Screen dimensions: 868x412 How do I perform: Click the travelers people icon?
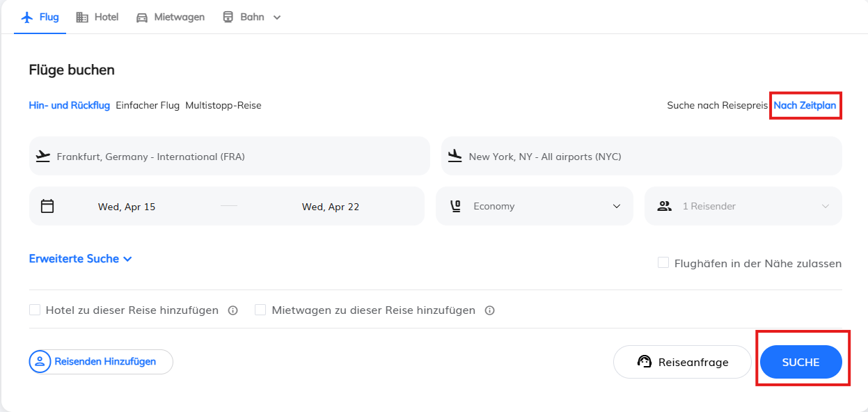point(665,206)
